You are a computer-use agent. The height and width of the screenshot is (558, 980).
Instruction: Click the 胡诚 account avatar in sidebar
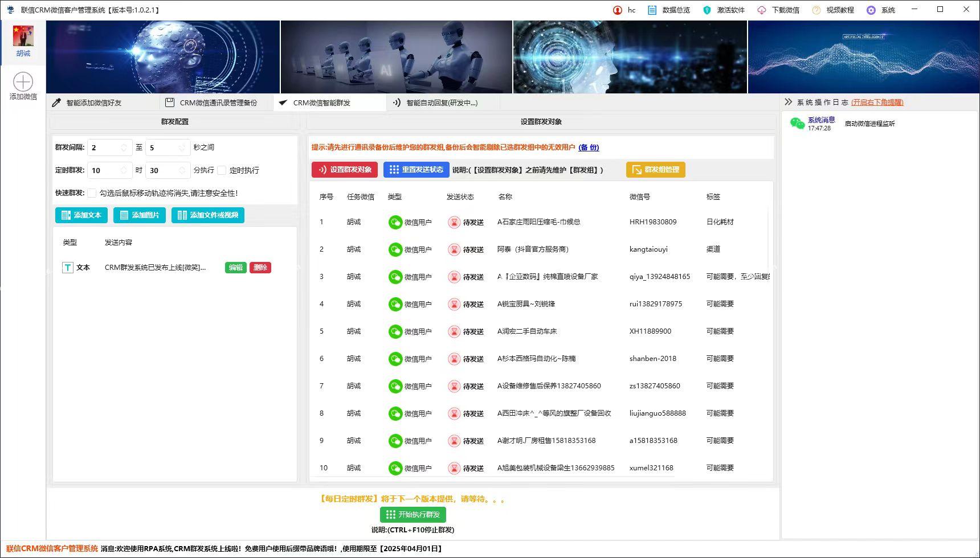pos(23,36)
